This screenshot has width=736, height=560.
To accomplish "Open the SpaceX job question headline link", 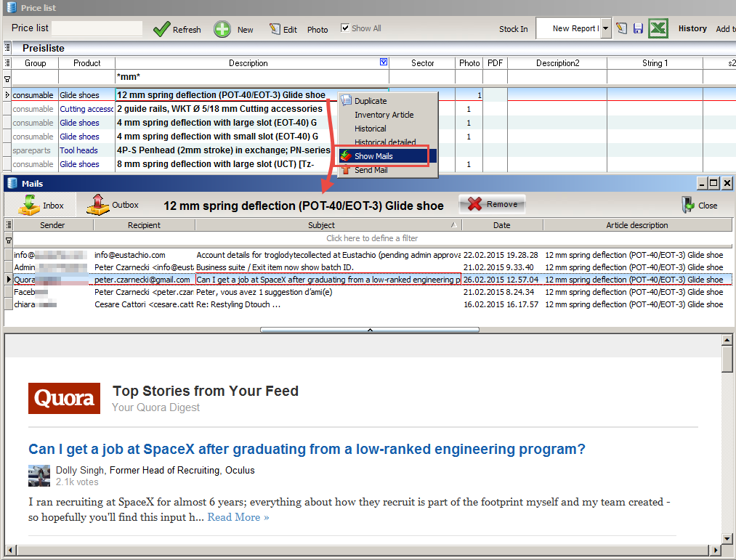I will point(307,449).
